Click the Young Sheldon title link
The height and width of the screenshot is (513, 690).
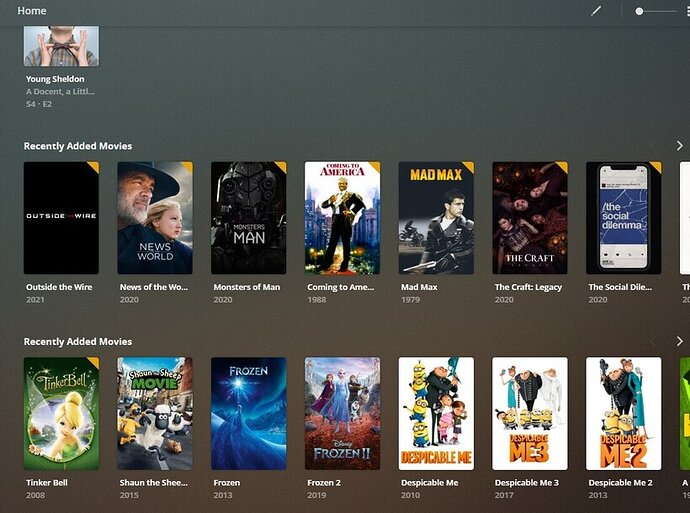point(55,79)
